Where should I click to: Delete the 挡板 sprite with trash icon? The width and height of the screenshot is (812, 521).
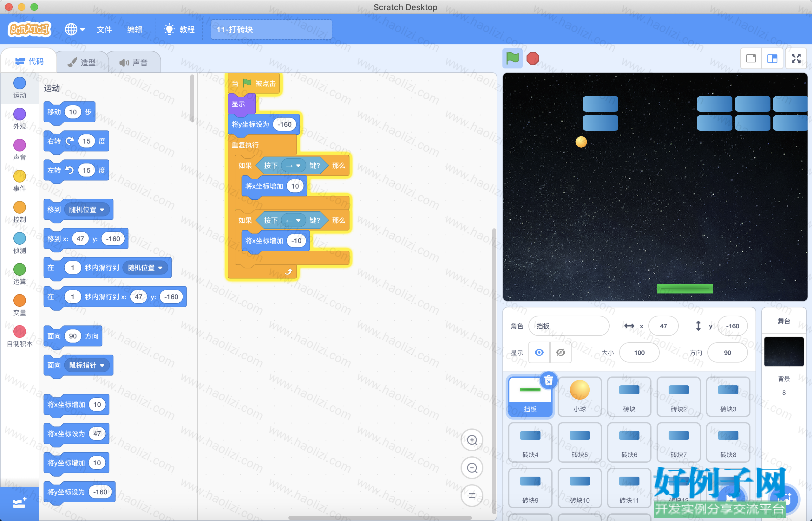click(x=548, y=381)
